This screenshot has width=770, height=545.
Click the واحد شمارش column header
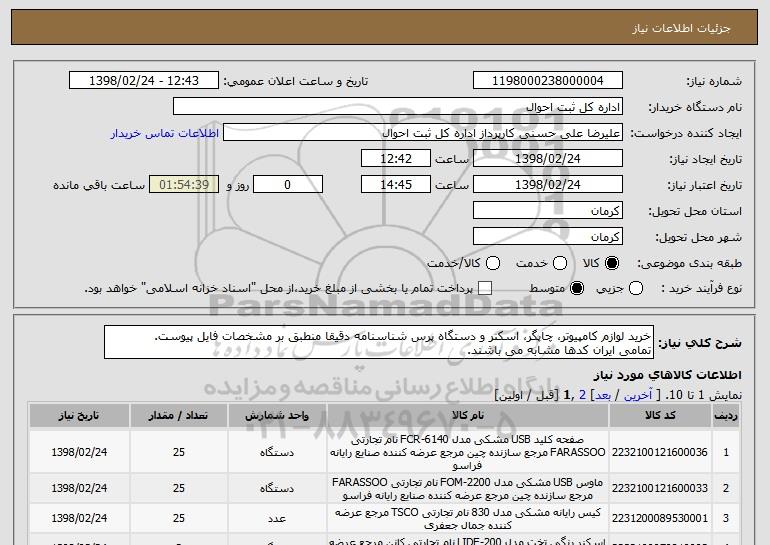point(277,415)
